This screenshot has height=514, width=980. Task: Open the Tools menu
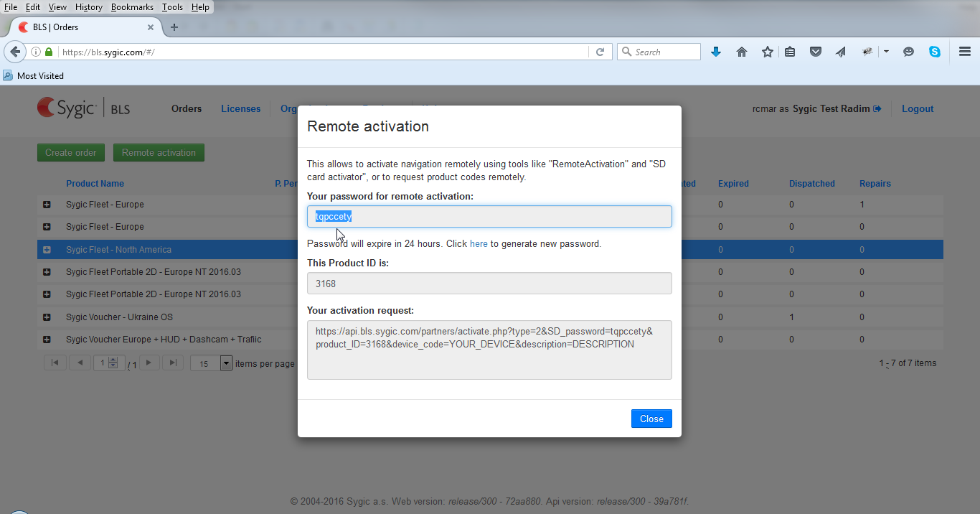coord(172,7)
